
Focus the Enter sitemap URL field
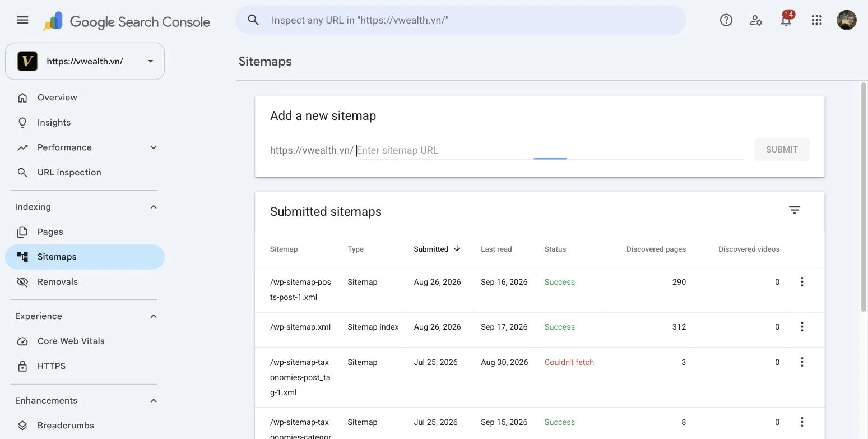[550, 150]
